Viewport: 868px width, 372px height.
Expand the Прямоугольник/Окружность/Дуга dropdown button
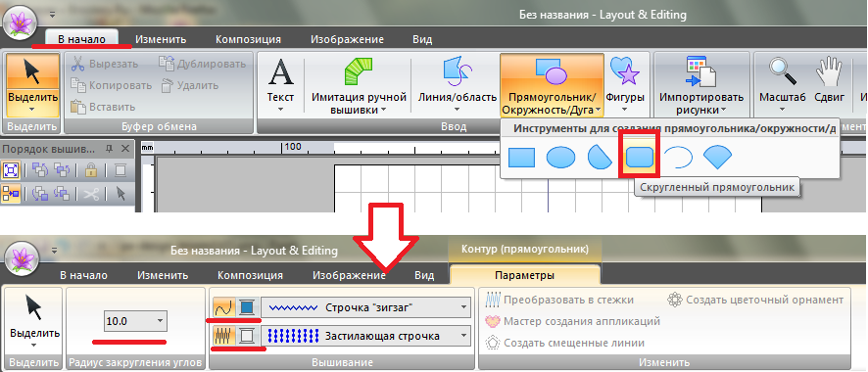click(x=552, y=104)
